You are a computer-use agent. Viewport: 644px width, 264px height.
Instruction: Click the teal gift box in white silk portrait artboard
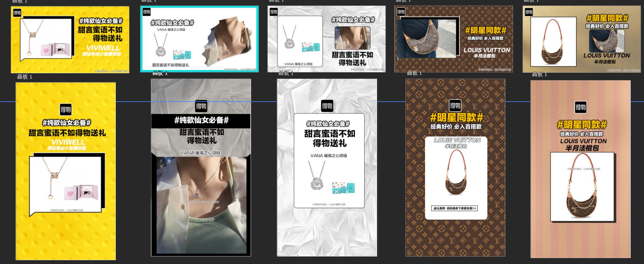coord(343,188)
